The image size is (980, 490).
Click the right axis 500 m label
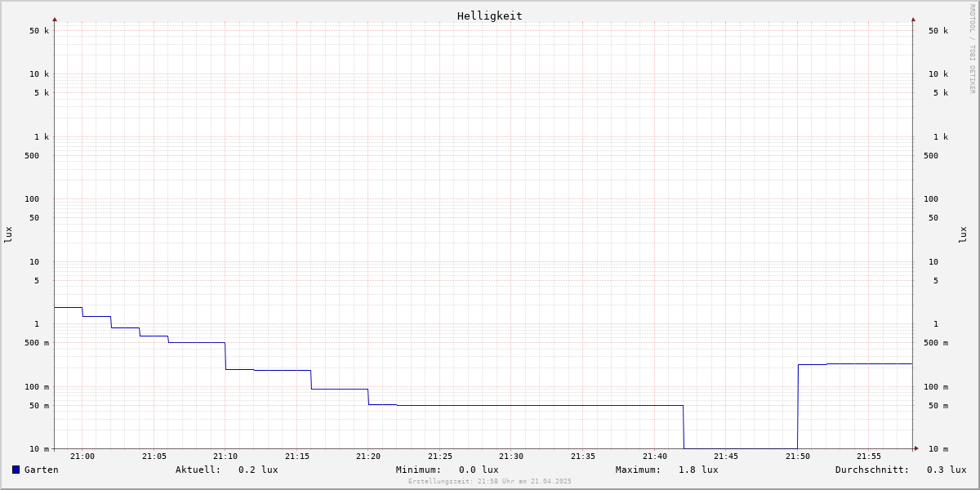tap(936, 343)
